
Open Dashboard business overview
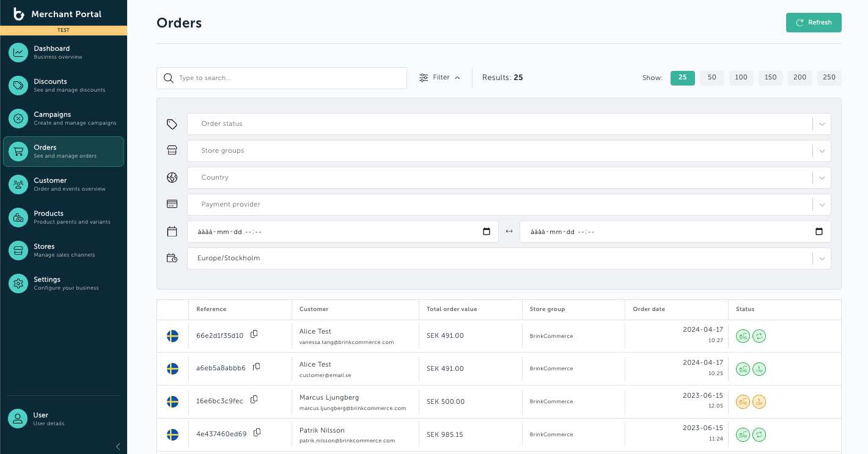[x=64, y=53]
